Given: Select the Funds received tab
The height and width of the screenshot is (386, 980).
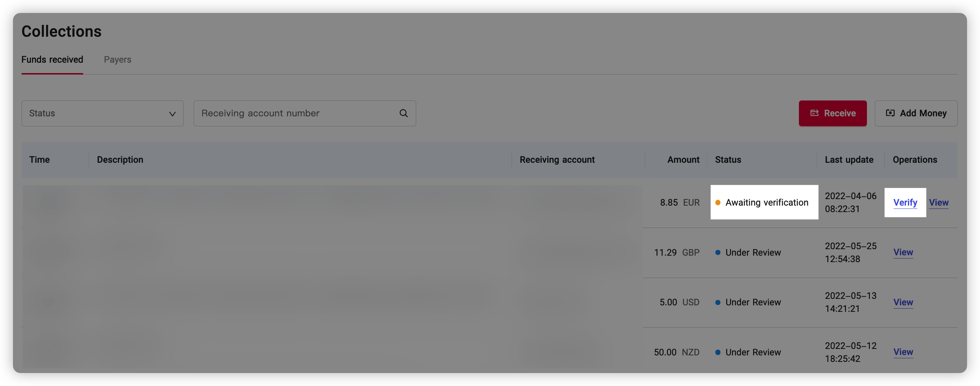Looking at the screenshot, I should (x=52, y=60).
